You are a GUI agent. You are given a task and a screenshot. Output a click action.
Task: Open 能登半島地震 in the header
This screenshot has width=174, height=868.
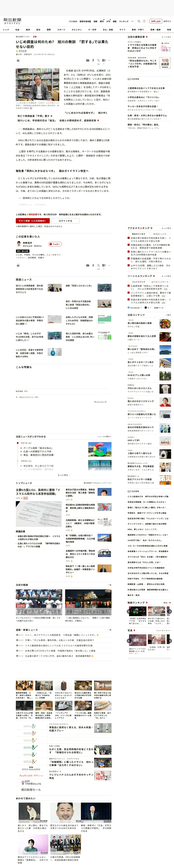pyautogui.click(x=85, y=21)
